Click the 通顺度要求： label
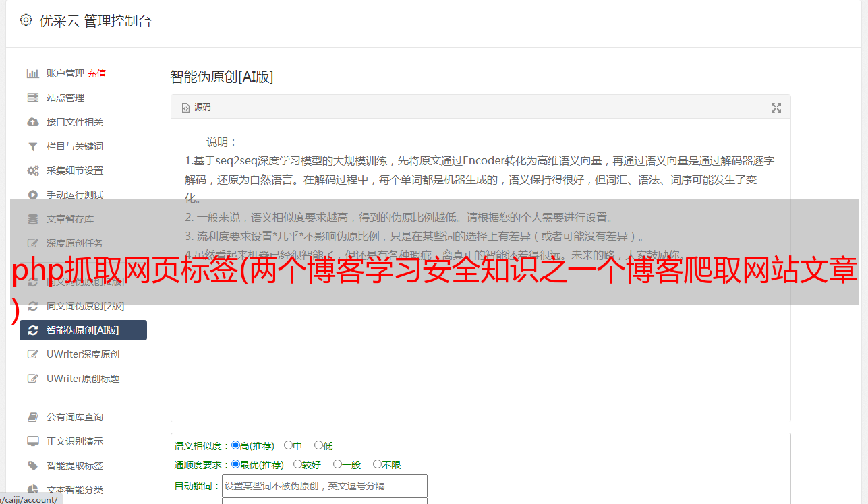Image resolution: width=868 pixels, height=504 pixels. [x=202, y=465]
